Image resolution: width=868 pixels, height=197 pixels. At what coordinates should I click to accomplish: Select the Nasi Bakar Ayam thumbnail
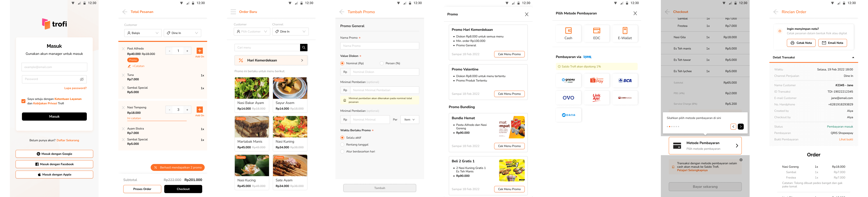pos(252,88)
